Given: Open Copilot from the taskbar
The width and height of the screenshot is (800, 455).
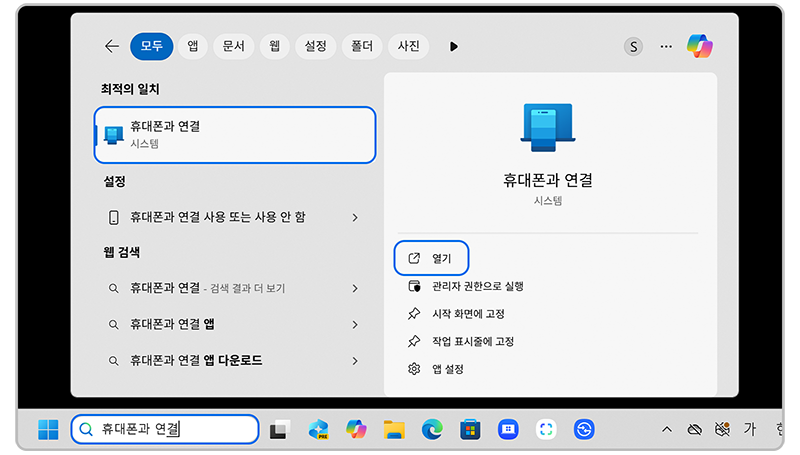Looking at the screenshot, I should (356, 429).
